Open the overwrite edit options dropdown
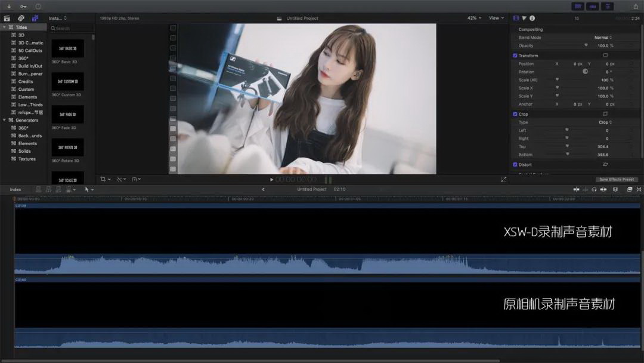The height and width of the screenshot is (363, 644). tap(70, 189)
